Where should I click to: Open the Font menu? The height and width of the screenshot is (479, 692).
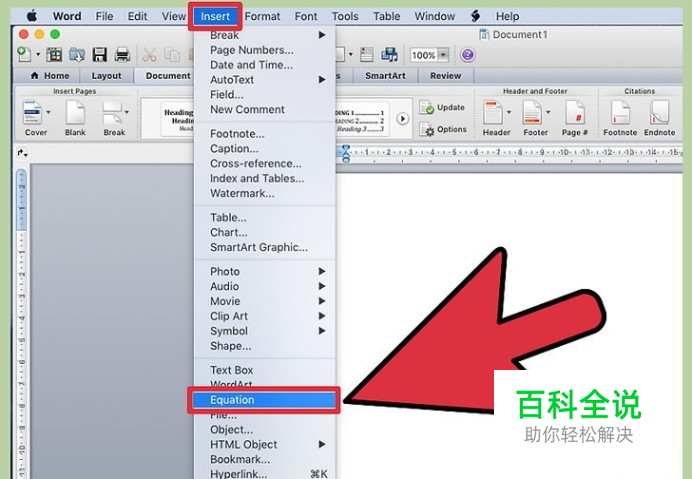pos(306,16)
